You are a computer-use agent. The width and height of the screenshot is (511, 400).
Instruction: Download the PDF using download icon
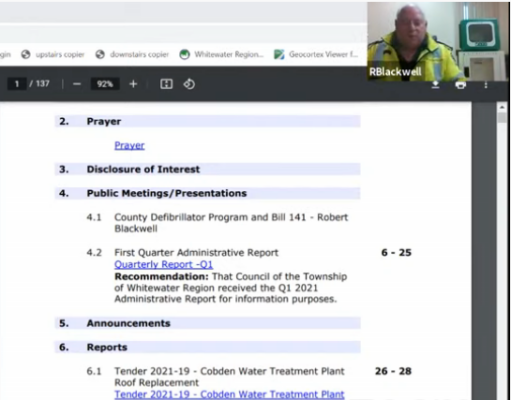(435, 85)
